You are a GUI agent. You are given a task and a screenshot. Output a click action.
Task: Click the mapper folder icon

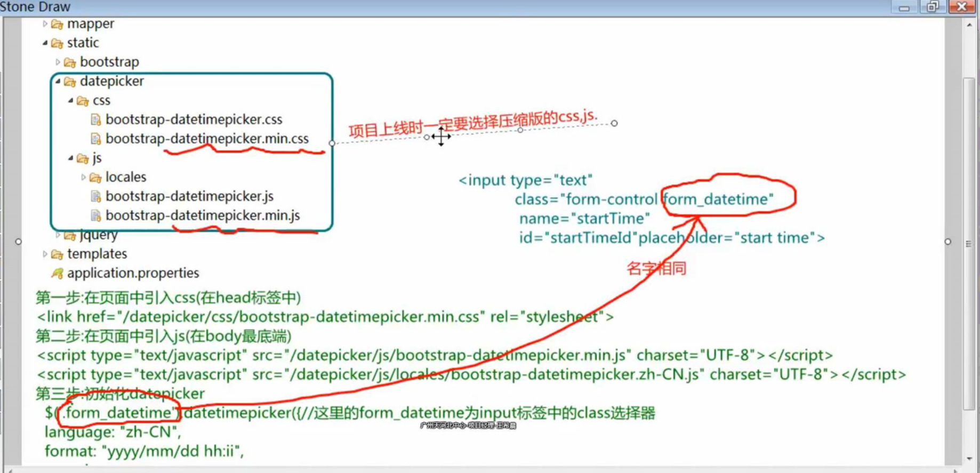point(57,24)
